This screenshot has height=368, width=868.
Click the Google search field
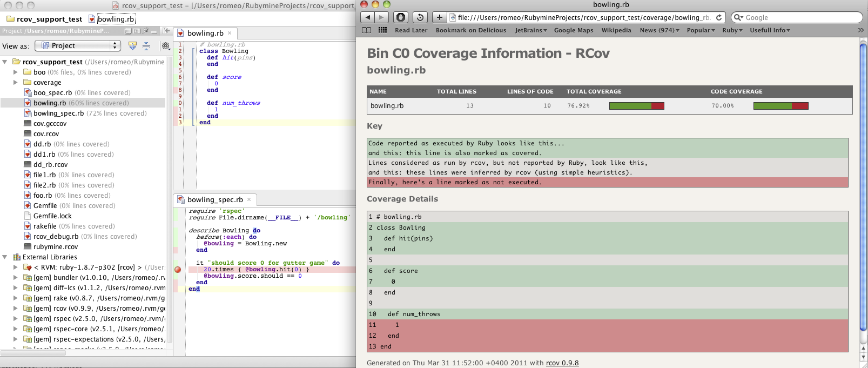click(x=797, y=17)
